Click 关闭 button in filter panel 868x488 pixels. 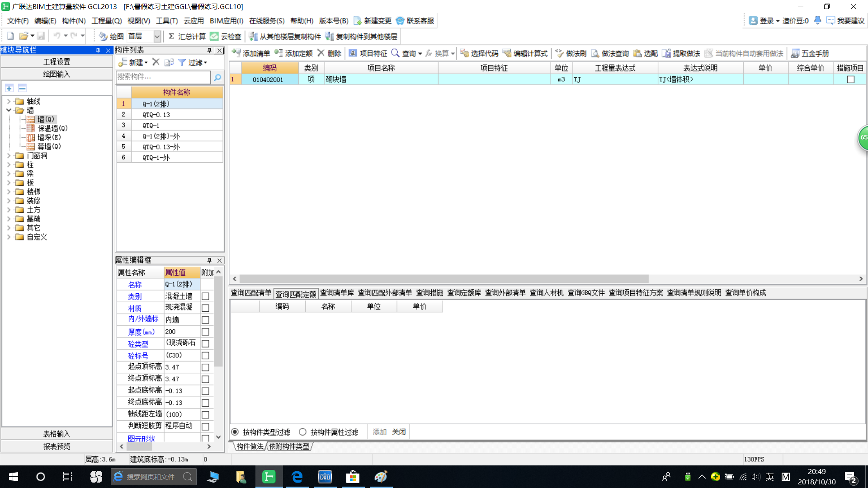(x=399, y=432)
